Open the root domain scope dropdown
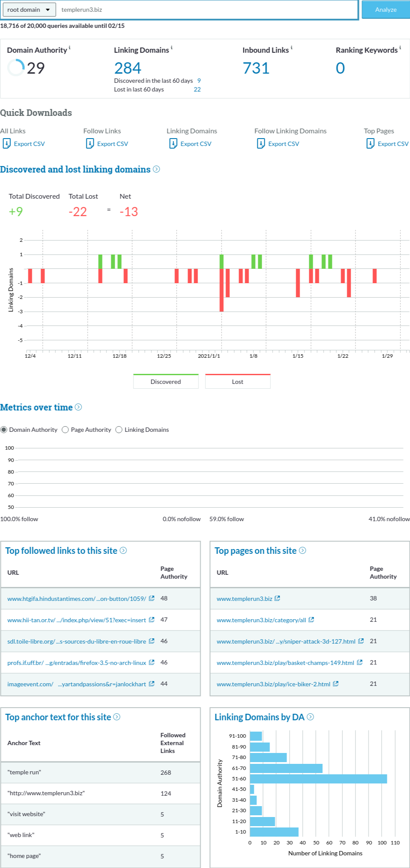The height and width of the screenshot is (868, 410). coord(29,10)
